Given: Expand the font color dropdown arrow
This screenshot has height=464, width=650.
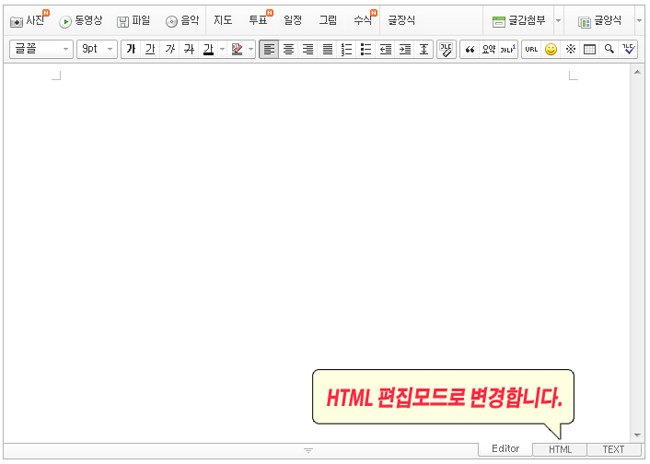Looking at the screenshot, I should pos(223,49).
